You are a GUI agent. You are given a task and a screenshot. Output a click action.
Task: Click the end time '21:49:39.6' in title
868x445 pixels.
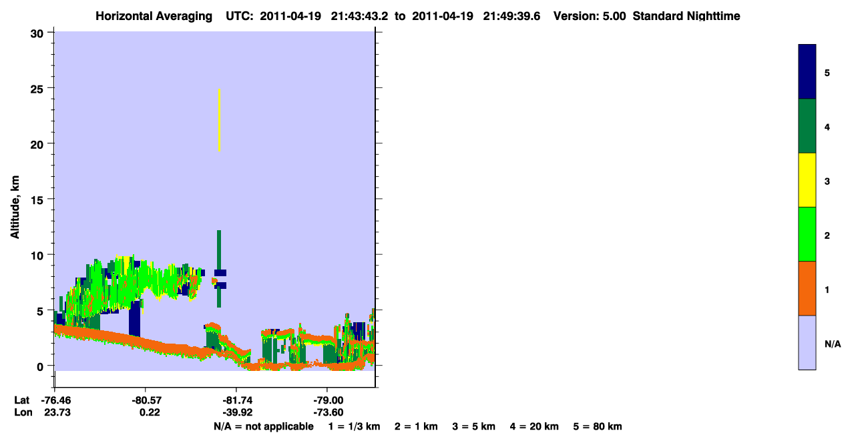tap(511, 16)
